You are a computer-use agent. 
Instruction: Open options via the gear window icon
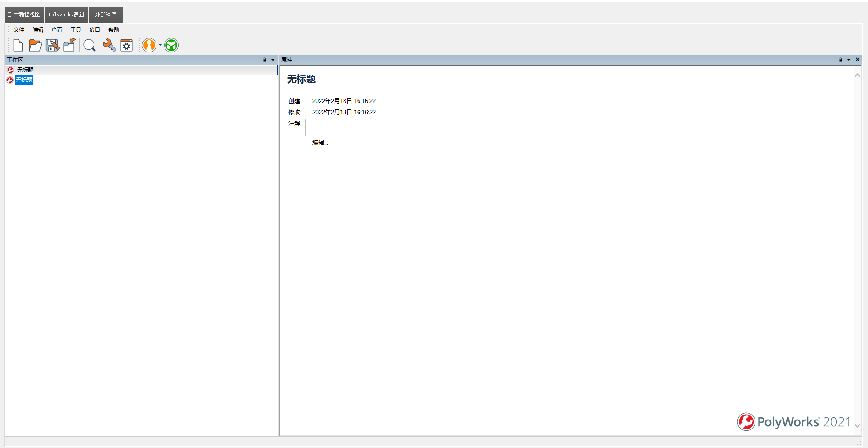click(126, 45)
